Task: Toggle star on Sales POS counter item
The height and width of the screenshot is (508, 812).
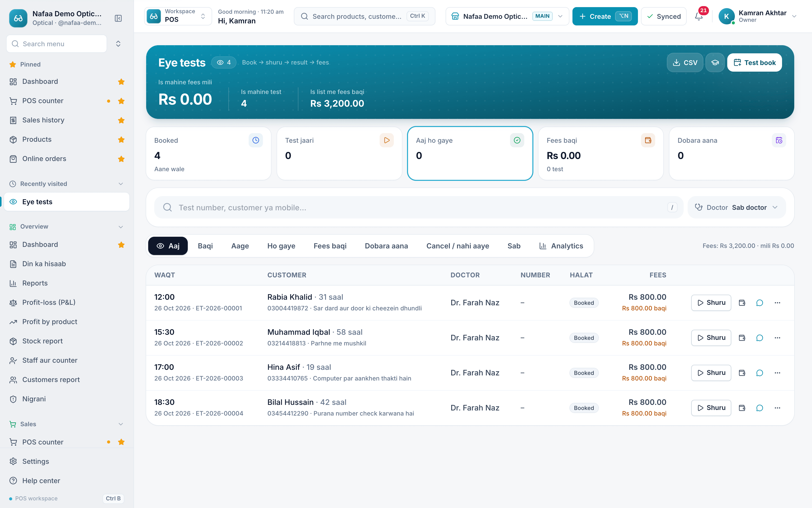Action: click(x=121, y=442)
